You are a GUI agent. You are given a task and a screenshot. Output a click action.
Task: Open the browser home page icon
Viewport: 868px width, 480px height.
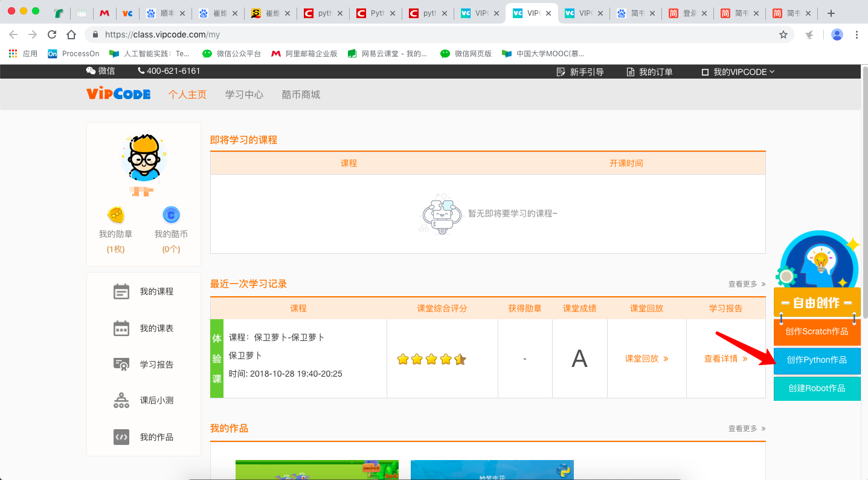point(71,34)
